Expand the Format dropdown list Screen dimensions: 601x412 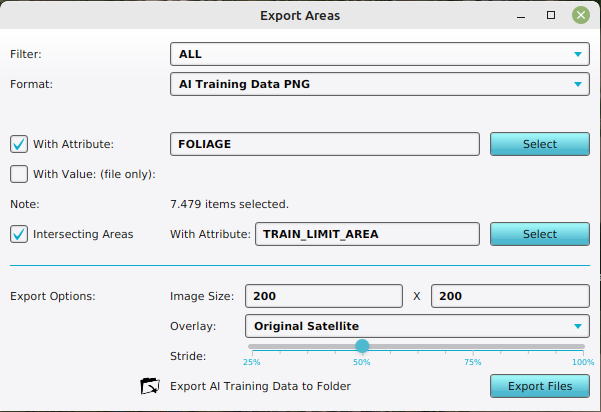click(379, 85)
